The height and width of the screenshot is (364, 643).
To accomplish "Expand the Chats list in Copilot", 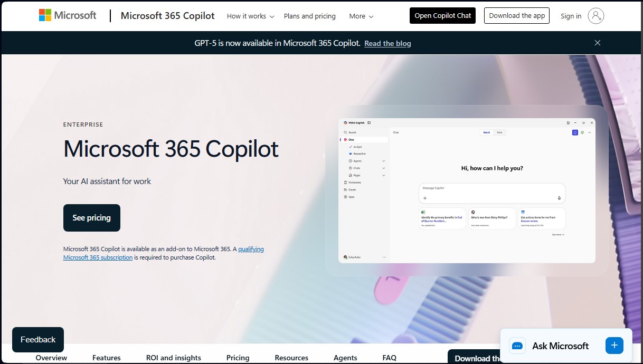I will click(383, 168).
